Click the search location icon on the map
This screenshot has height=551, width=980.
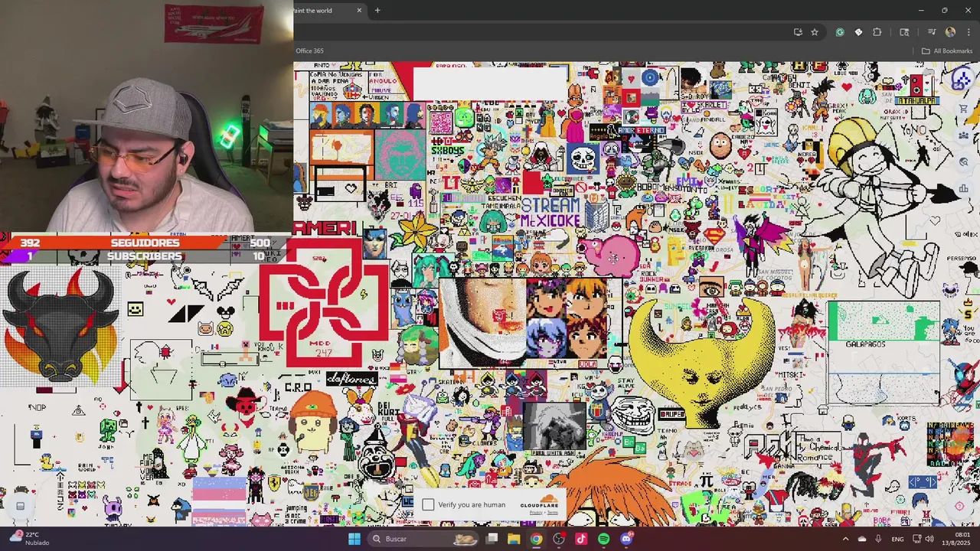point(964,161)
